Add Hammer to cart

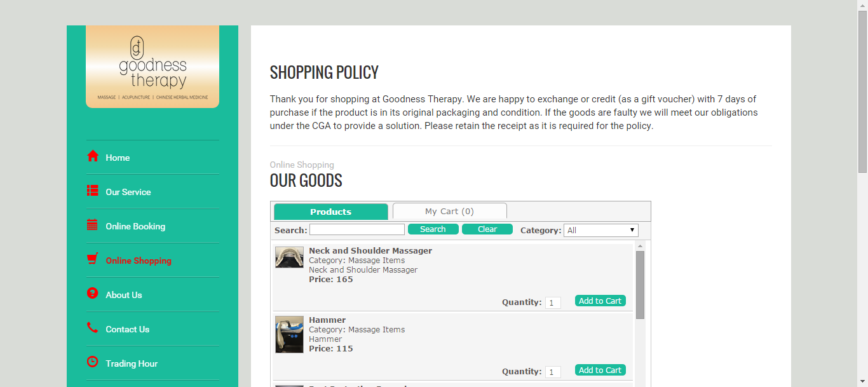point(600,370)
